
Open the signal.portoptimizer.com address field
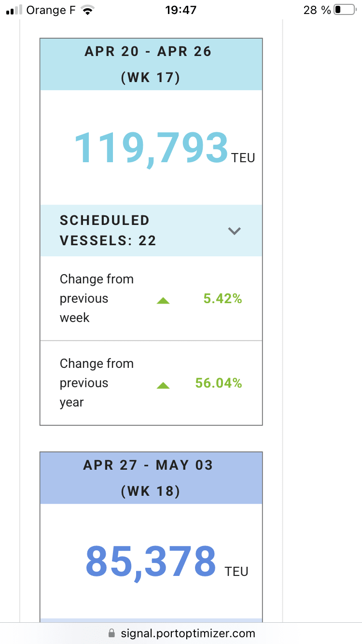(x=187, y=633)
